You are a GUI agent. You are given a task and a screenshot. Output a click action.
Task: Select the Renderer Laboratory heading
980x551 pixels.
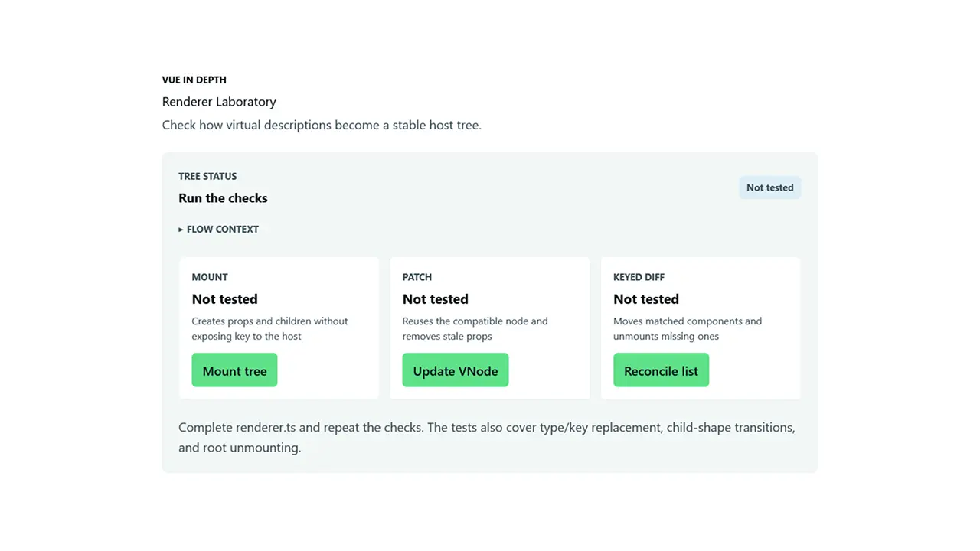coord(219,102)
